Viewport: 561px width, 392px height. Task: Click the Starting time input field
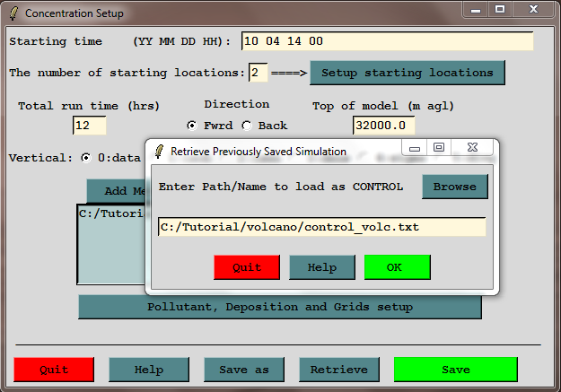tap(387, 41)
